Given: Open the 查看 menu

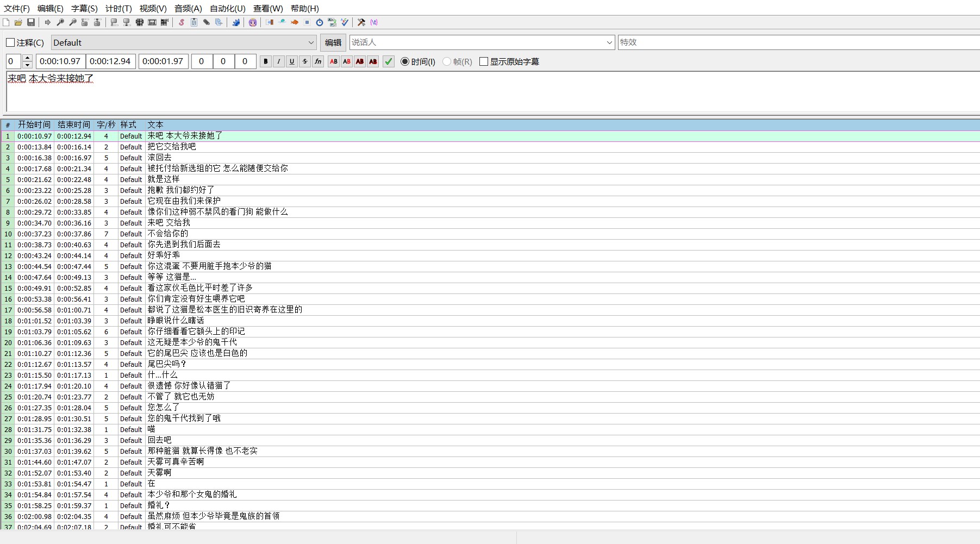Looking at the screenshot, I should (x=268, y=9).
